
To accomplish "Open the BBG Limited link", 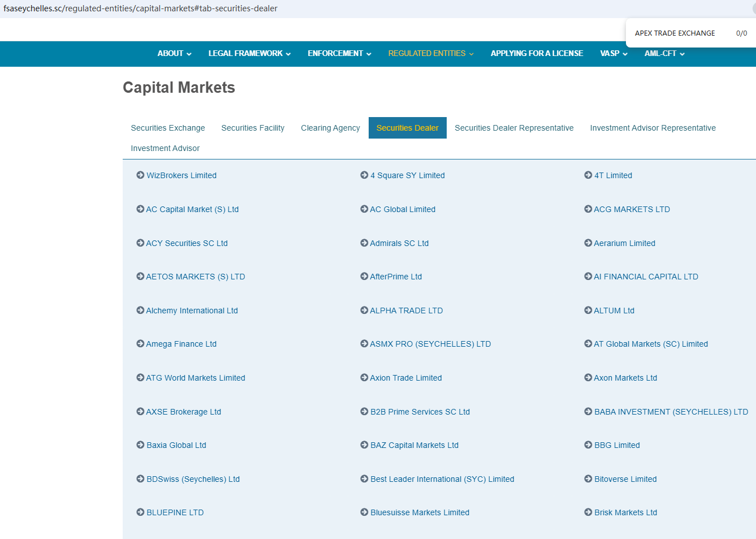I will (x=617, y=445).
